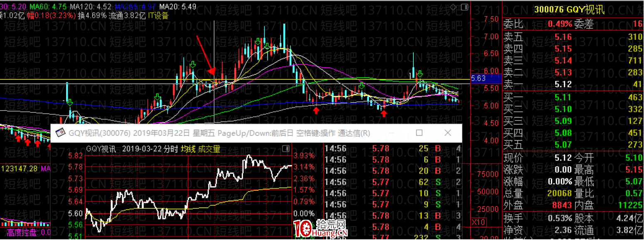
Task: Select the 卖三 5.14 order row
Action: click(x=573, y=61)
